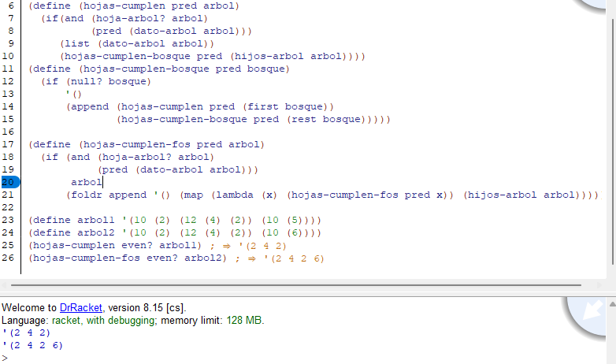Click "racket, with debugging" language text
The image size is (616, 364).
click(104, 321)
